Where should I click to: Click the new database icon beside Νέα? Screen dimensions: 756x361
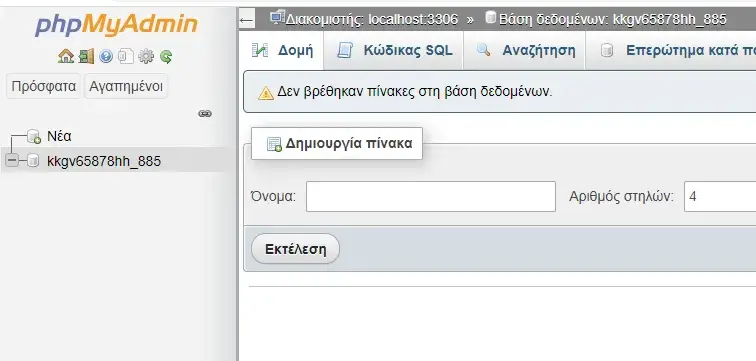pyautogui.click(x=34, y=136)
